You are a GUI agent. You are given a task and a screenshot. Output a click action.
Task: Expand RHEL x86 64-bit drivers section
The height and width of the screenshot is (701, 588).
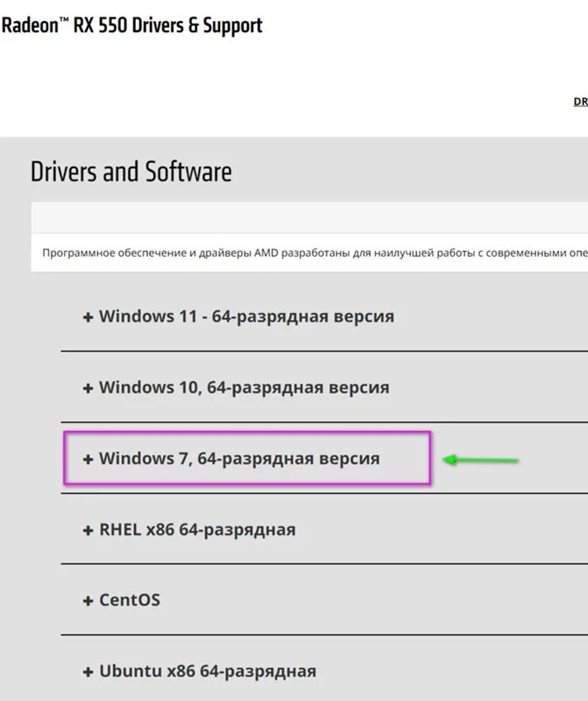(x=189, y=530)
